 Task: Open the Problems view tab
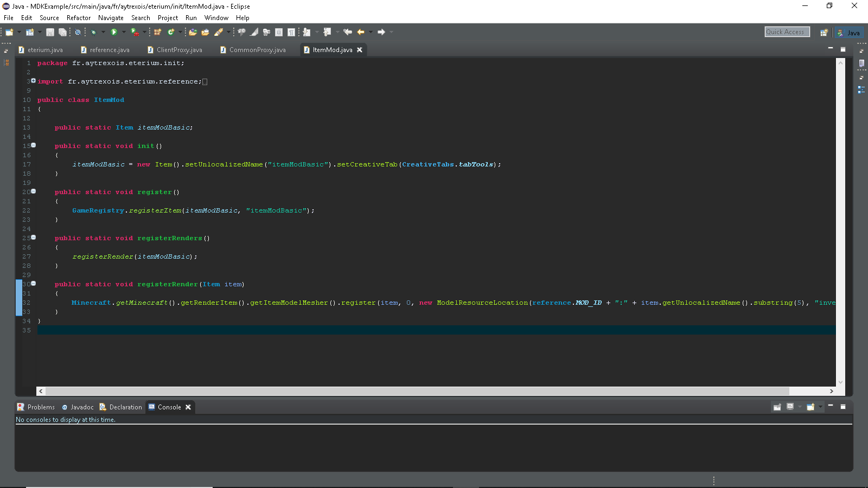(x=36, y=407)
